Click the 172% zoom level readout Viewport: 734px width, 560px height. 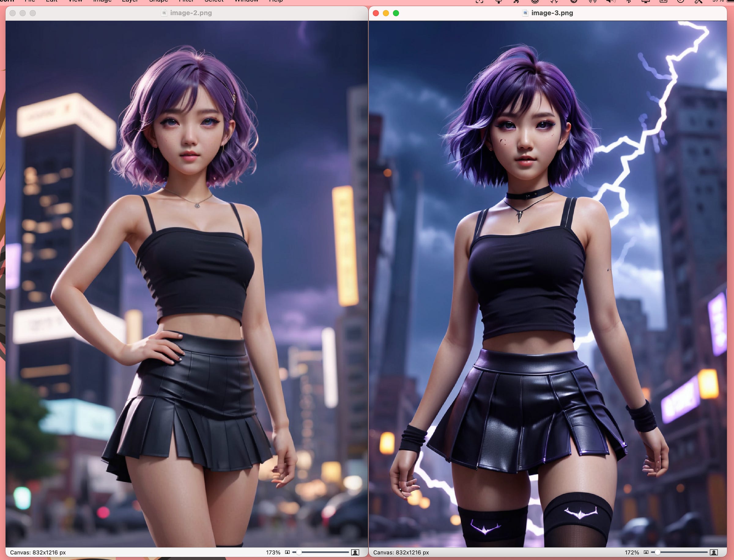[631, 552]
